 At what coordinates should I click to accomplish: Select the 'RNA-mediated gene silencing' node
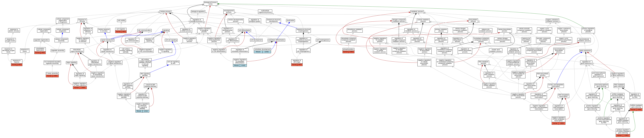619,86
